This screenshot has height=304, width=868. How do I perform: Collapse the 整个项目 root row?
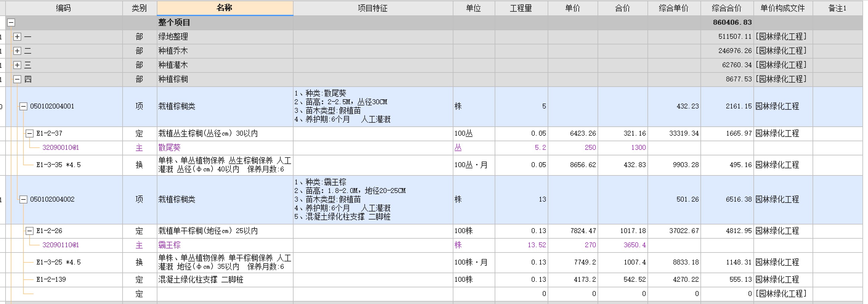click(11, 23)
